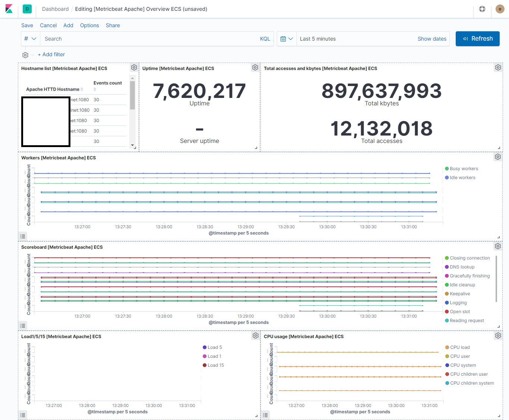Click hostname table scrollbar thumb
This screenshot has width=509, height=420.
tap(132, 95)
